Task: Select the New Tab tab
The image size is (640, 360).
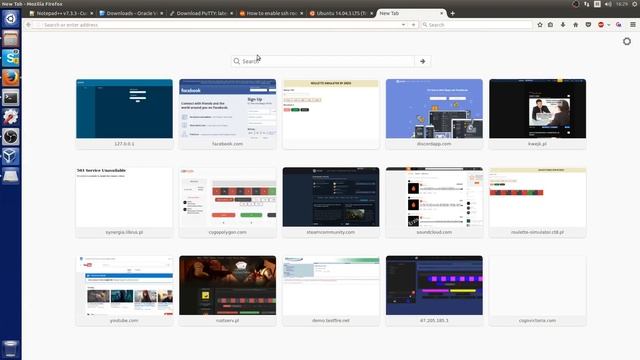Action: [411, 13]
